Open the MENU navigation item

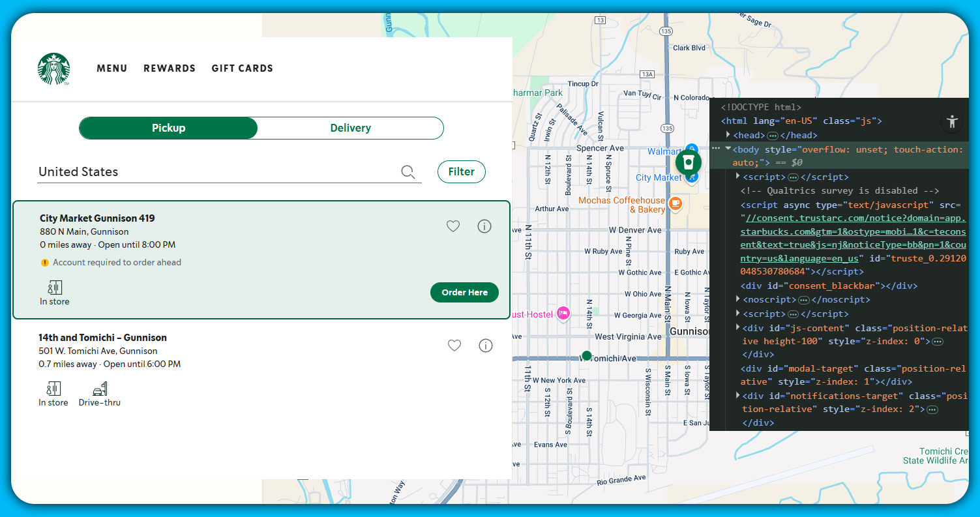pos(112,68)
